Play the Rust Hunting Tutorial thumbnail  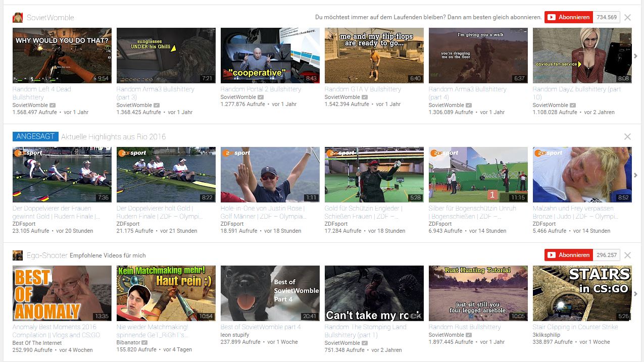(478, 293)
